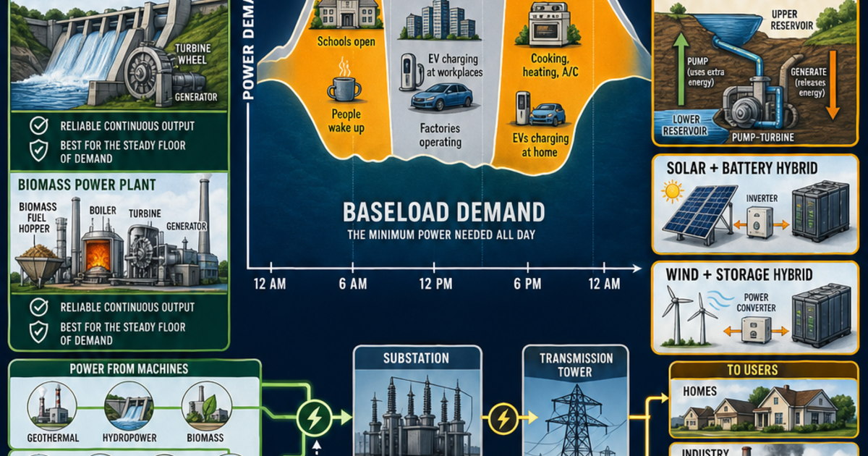The width and height of the screenshot is (868, 456).
Task: Select the school building icon above Schools open
Action: [346, 14]
